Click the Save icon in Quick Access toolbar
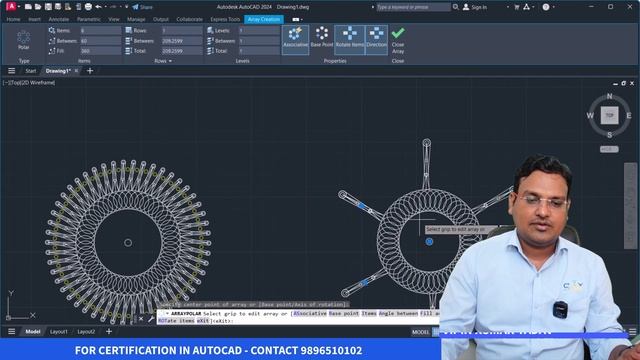The height and width of the screenshot is (360, 640). point(48,7)
